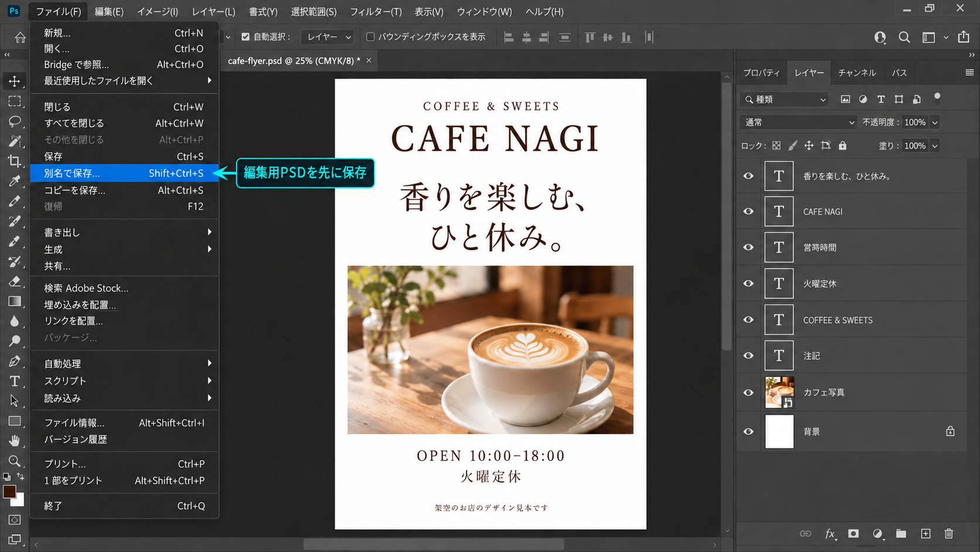
Task: Hide the 営業時間 layer
Action: click(748, 247)
